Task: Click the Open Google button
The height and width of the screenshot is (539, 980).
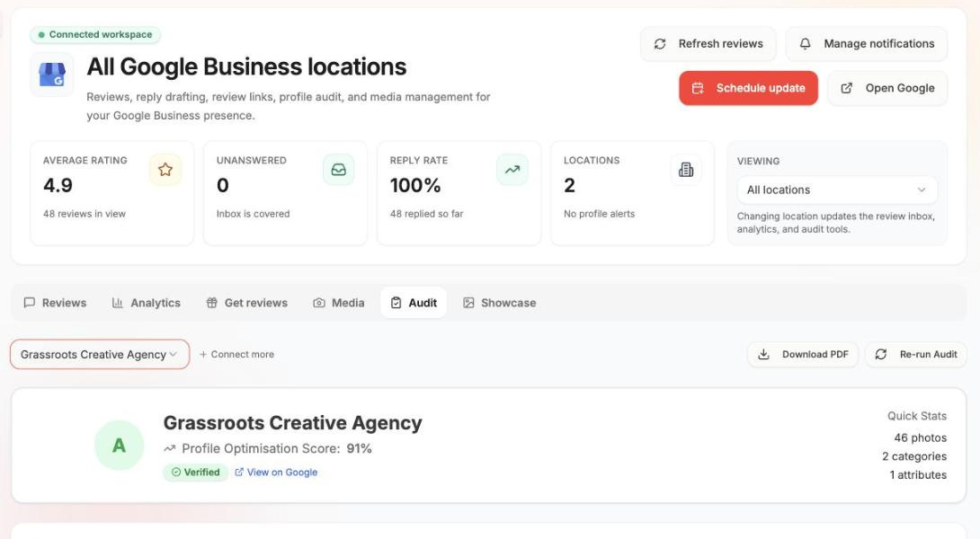Action: 887,88
